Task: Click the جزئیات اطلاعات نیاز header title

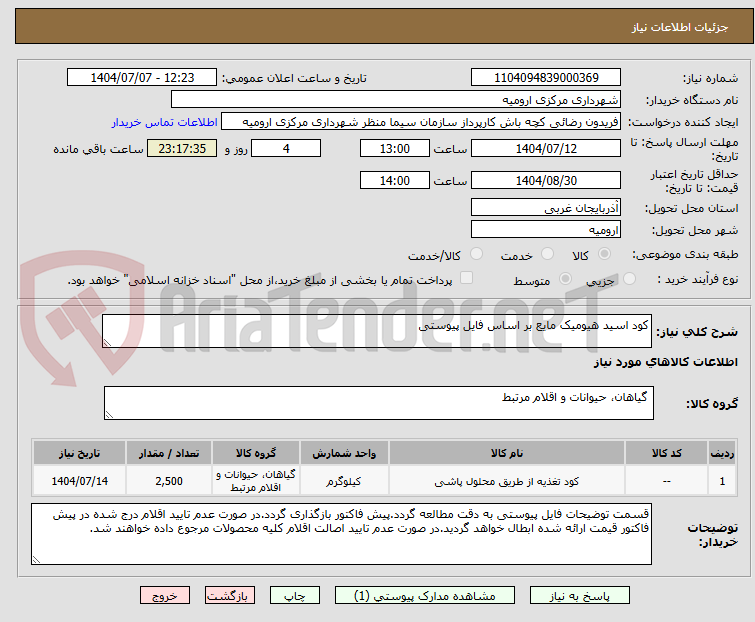Action: (679, 27)
